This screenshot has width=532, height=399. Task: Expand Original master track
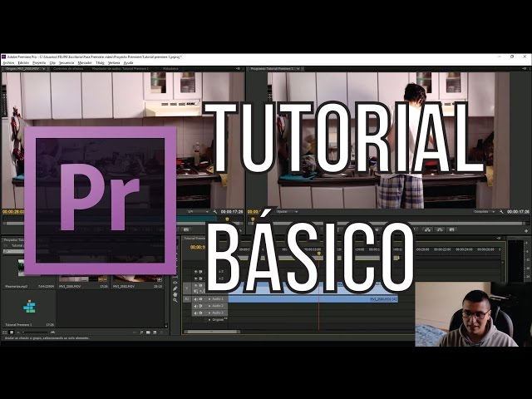pos(209,319)
